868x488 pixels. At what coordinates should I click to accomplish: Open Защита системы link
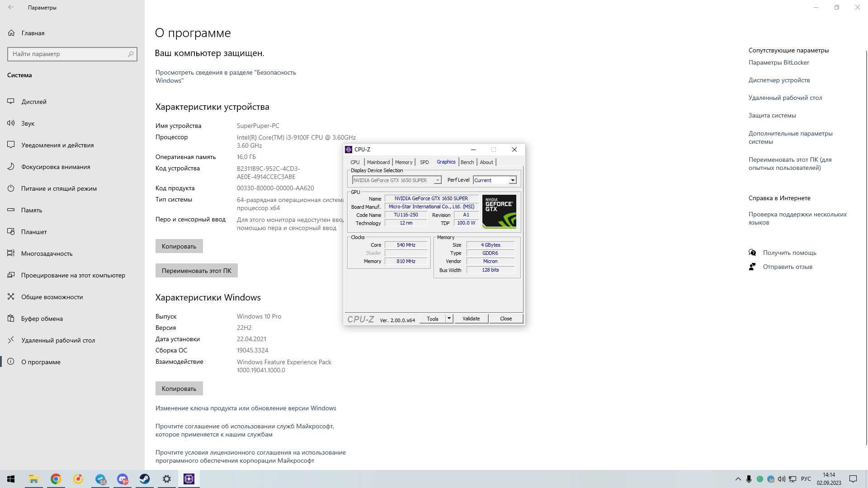pyautogui.click(x=772, y=115)
